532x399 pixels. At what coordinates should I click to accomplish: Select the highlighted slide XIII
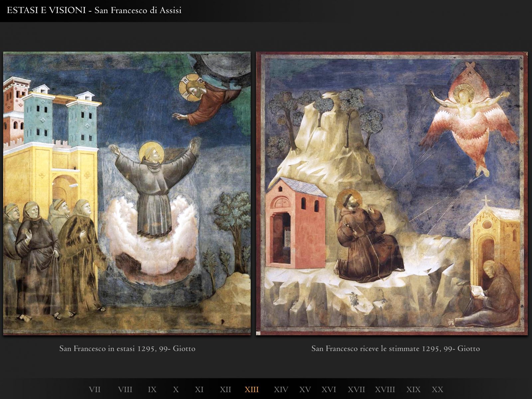point(252,389)
